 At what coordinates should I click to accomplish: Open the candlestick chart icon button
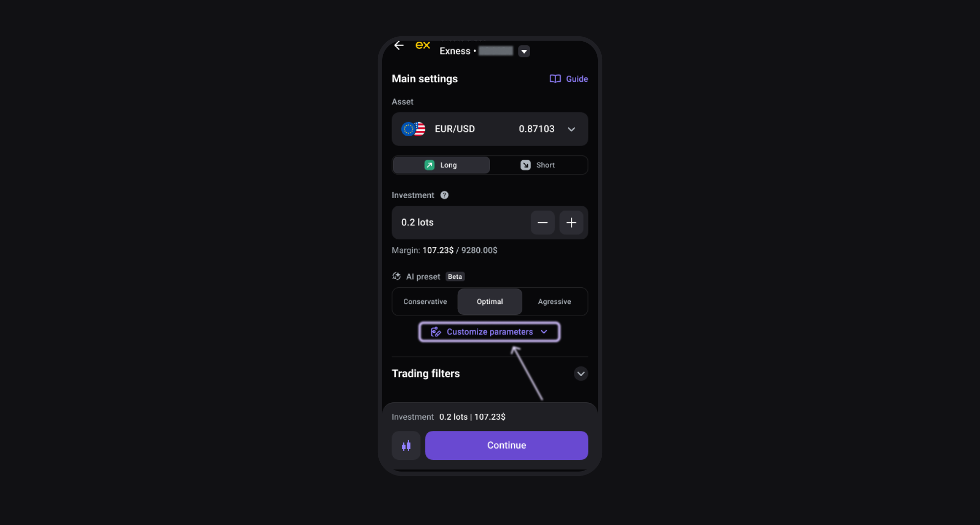[x=406, y=446]
